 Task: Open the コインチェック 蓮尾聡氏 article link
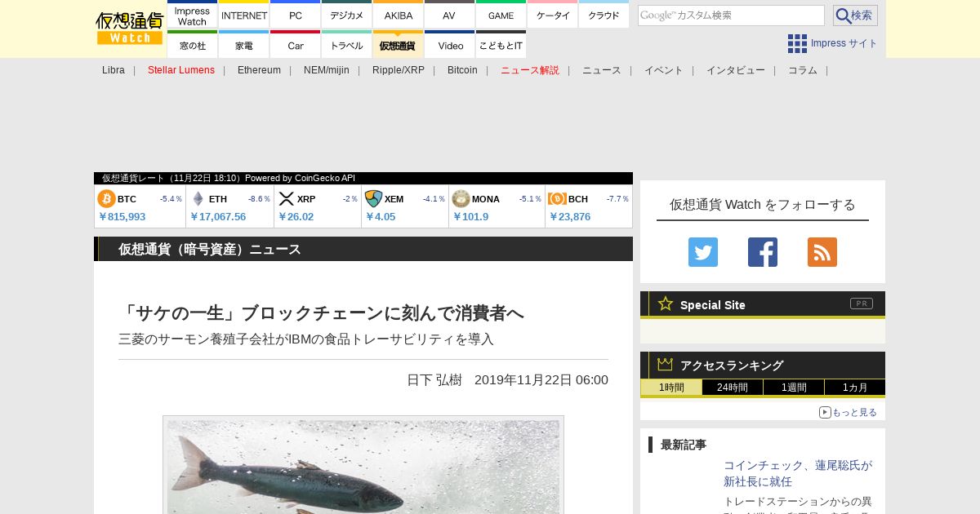coord(798,473)
